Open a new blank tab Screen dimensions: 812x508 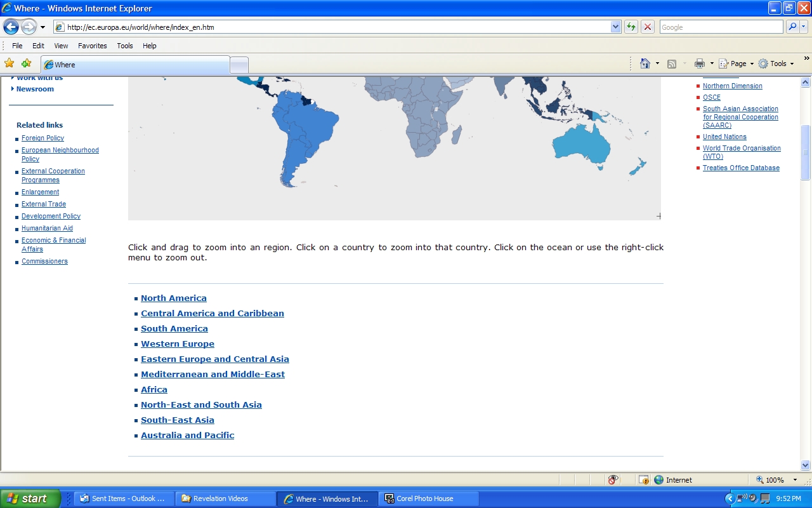(x=239, y=65)
